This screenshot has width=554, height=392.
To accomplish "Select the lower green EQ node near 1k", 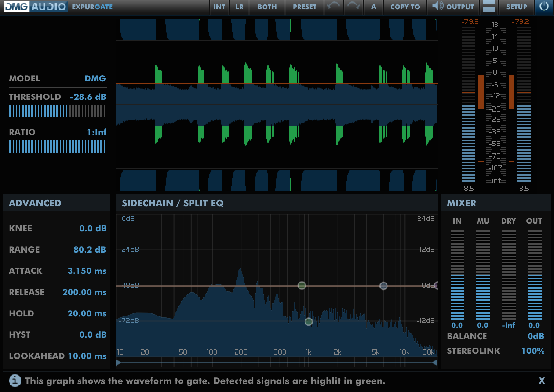I will click(309, 322).
